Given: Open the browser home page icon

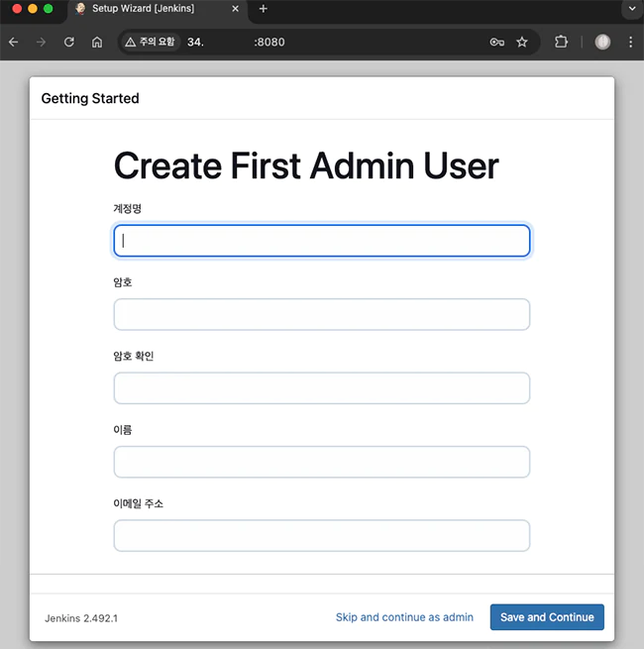Looking at the screenshot, I should click(97, 42).
